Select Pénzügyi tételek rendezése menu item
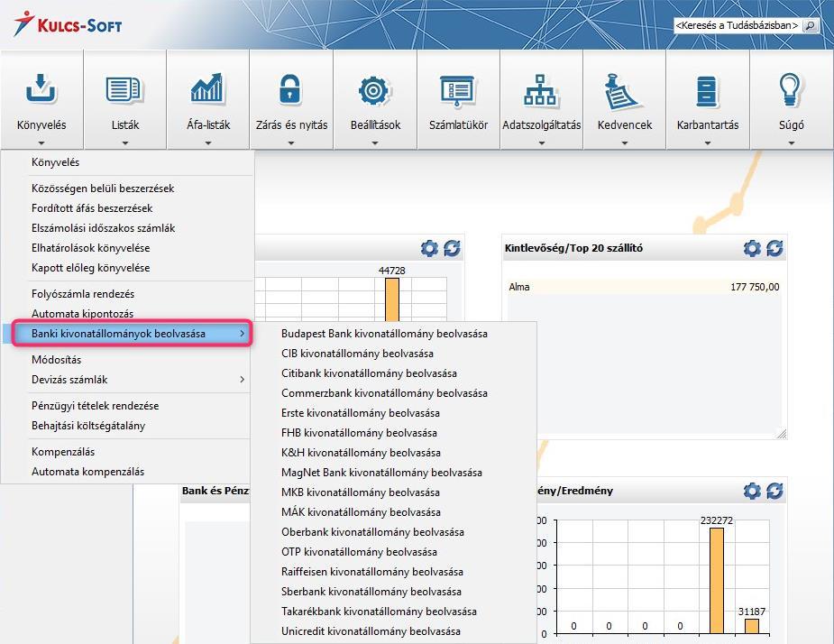Screen dimensions: 834x644 pos(126,406)
